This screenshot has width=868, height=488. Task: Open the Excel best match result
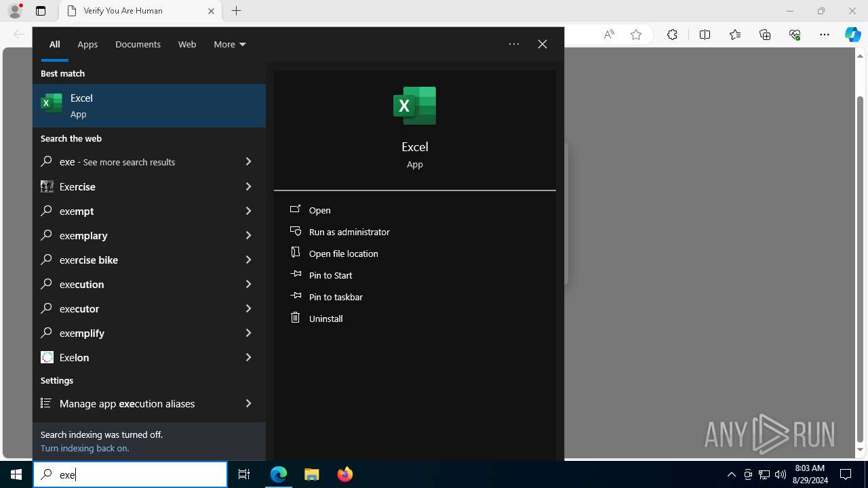pyautogui.click(x=149, y=106)
